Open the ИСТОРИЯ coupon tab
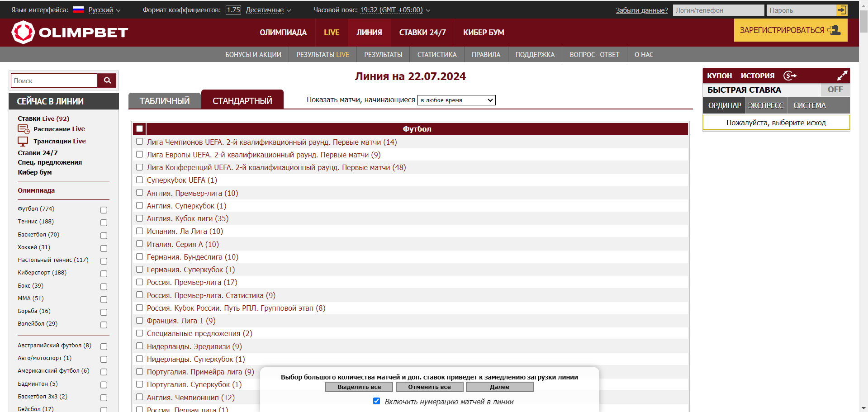The height and width of the screenshot is (412, 868). point(758,76)
